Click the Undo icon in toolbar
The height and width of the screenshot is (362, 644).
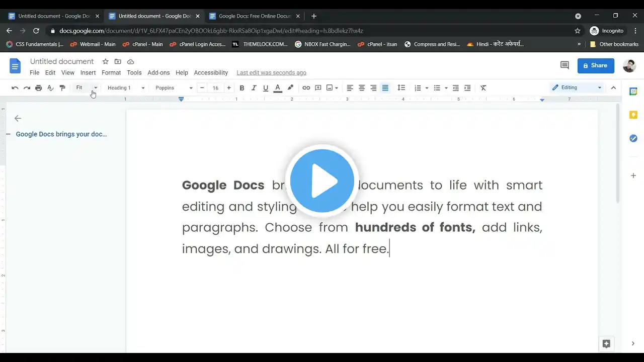click(x=15, y=88)
